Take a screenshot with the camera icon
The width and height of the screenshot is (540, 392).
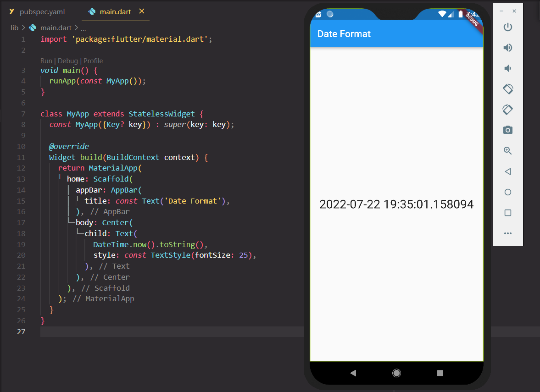pyautogui.click(x=508, y=130)
